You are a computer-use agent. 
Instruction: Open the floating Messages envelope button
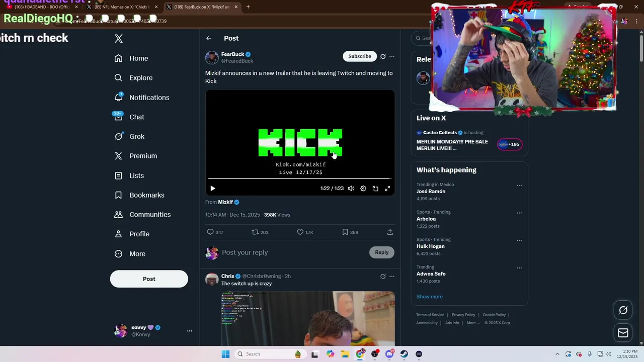(623, 333)
